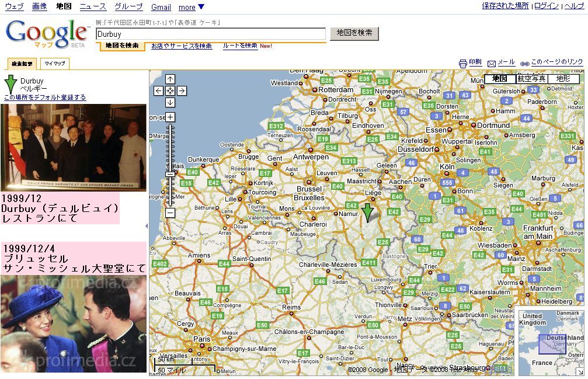Collapse the overview map with corner arrow

point(580,372)
